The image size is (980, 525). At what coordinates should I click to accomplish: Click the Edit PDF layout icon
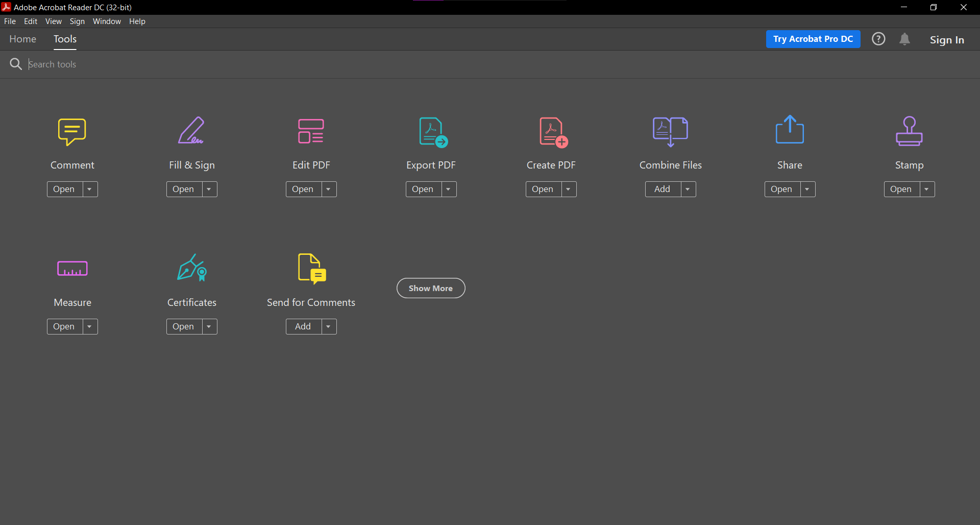click(x=311, y=131)
